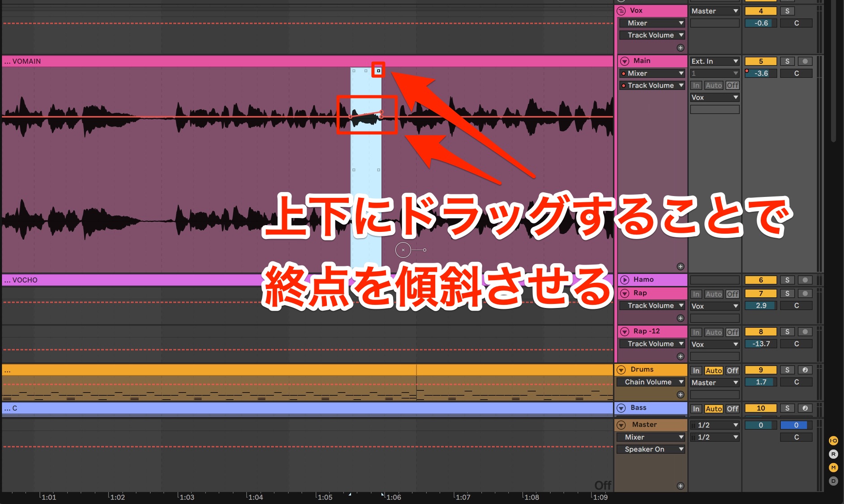Arm the Main track for recording
844x504 pixels.
pos(805,61)
